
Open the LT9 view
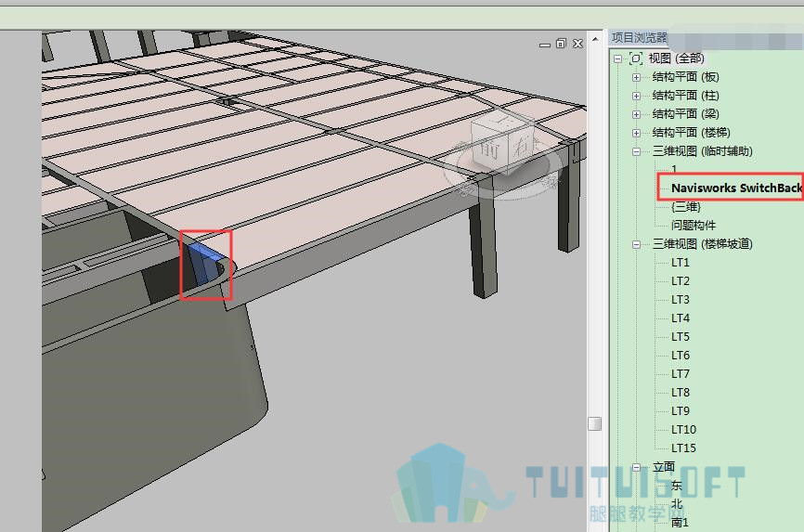tap(681, 411)
